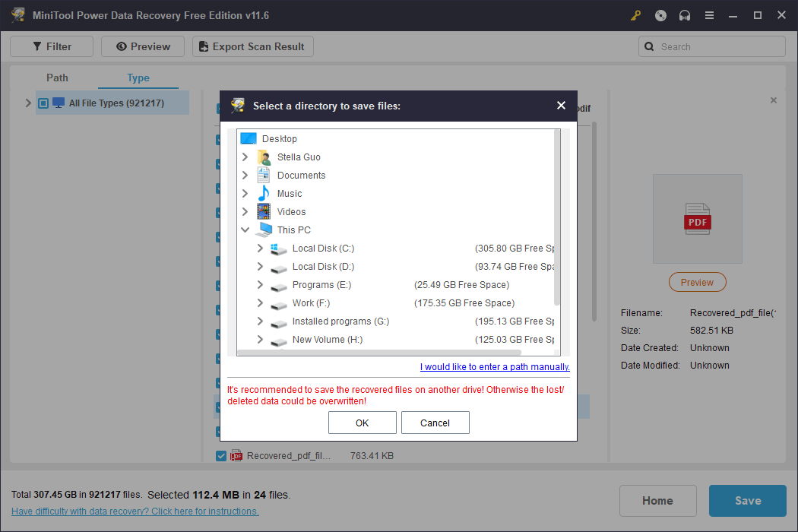Click the MiniTool app logo in title bar
The image size is (798, 532).
(18, 14)
